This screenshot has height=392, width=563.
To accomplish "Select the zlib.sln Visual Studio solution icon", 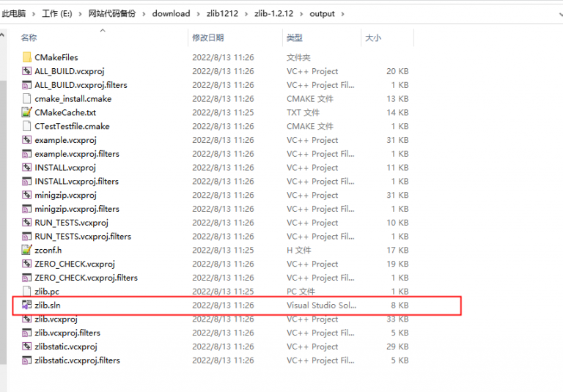I will [x=27, y=305].
